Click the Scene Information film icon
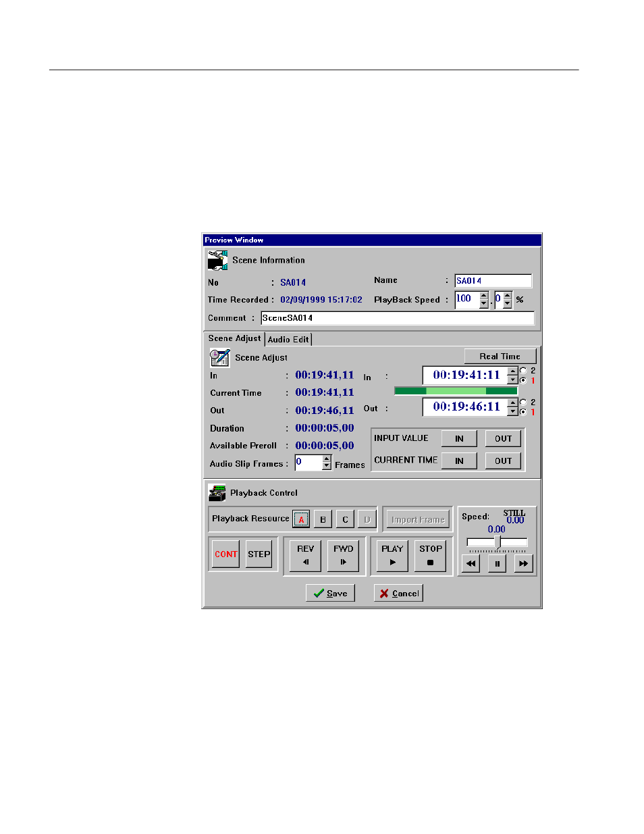Screen dimensions: 644x834 (x=217, y=260)
